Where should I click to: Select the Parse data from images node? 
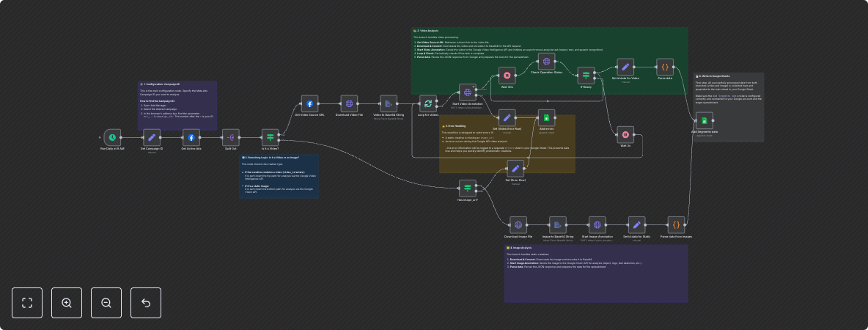pyautogui.click(x=676, y=225)
